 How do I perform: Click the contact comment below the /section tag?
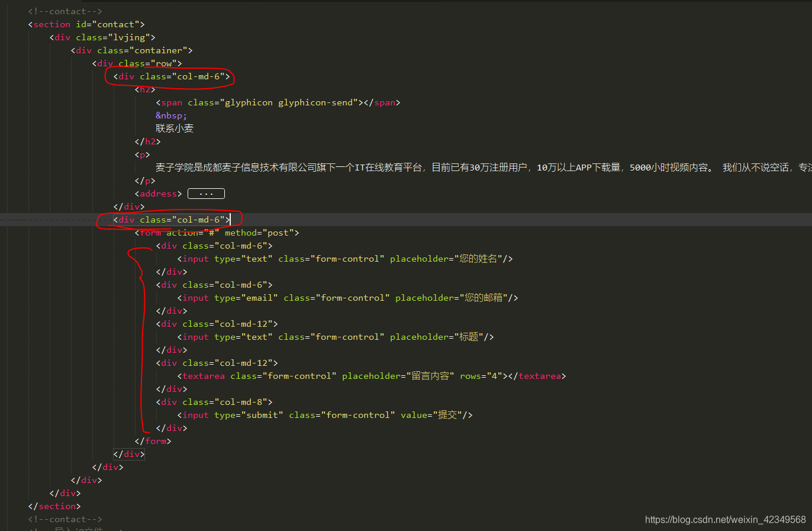pos(65,519)
